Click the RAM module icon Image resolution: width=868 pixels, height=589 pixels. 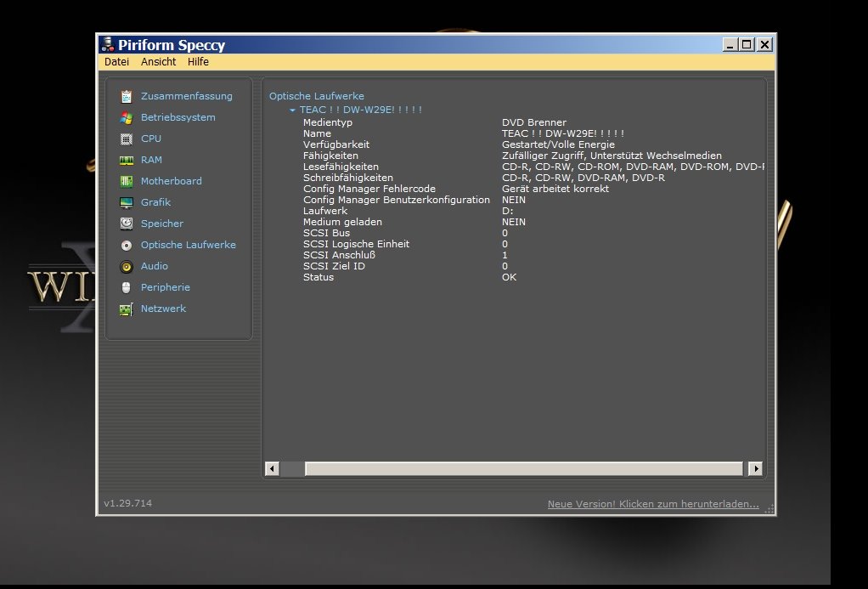click(x=127, y=160)
